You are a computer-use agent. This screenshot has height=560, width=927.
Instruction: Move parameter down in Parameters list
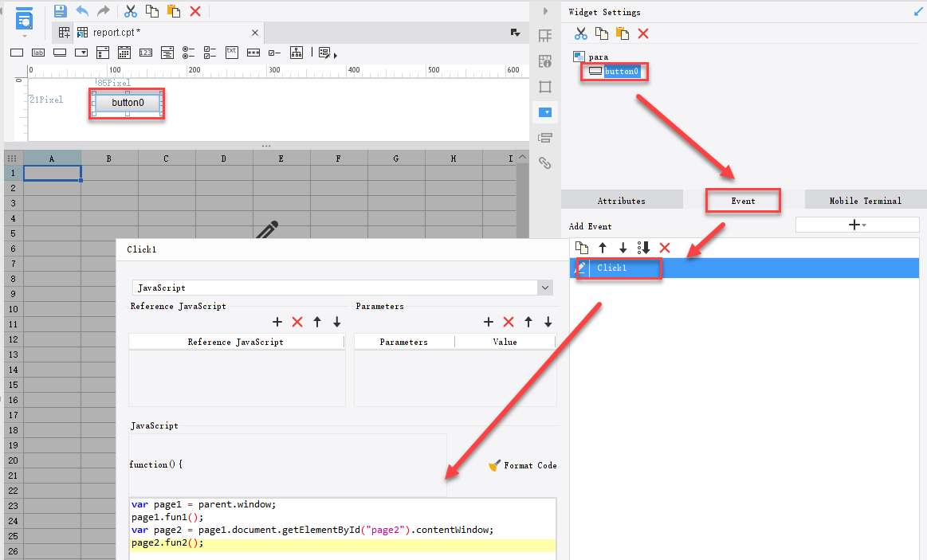548,322
